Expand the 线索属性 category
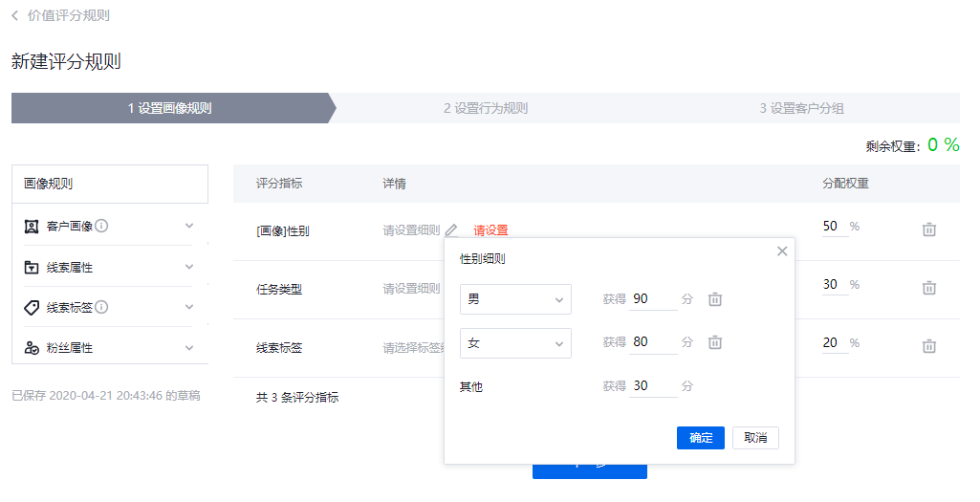The width and height of the screenshot is (980, 502). pos(188,267)
